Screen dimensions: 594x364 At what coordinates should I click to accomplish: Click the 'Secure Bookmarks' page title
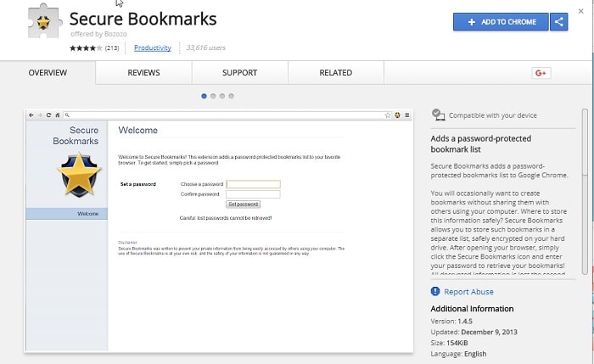click(x=143, y=19)
